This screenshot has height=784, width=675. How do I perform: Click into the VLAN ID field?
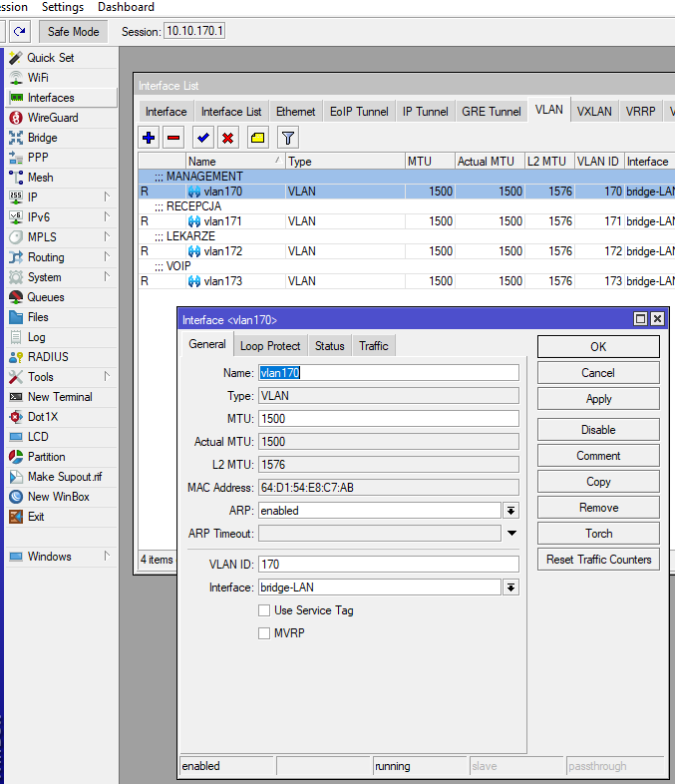click(x=388, y=564)
